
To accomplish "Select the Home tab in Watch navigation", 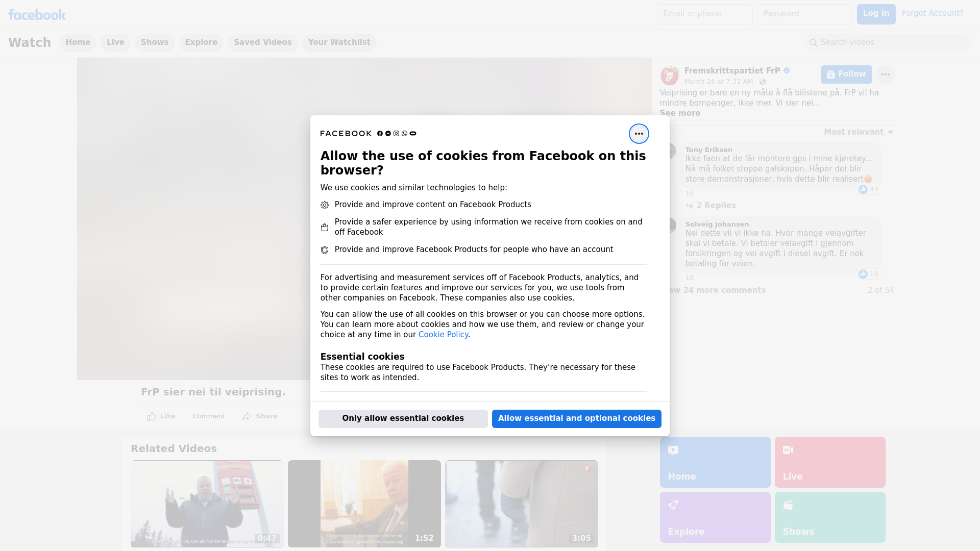I will (78, 42).
